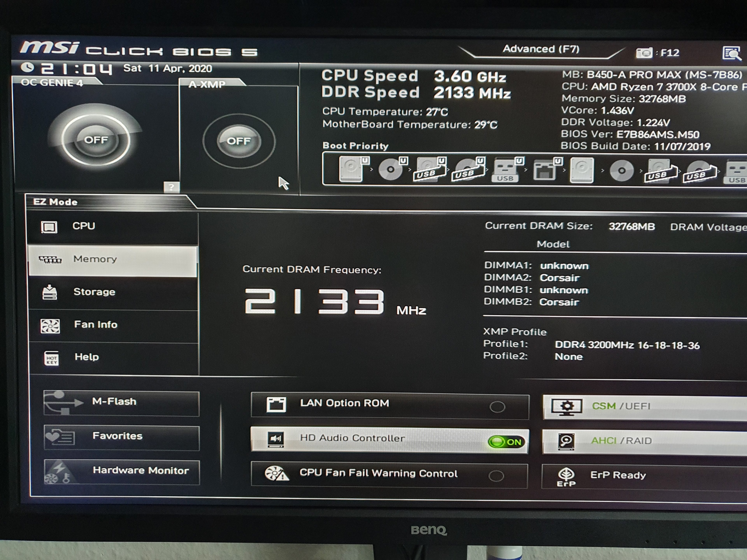The width and height of the screenshot is (747, 560).
Task: Enable the A-XMP profile button
Action: pyautogui.click(x=239, y=141)
